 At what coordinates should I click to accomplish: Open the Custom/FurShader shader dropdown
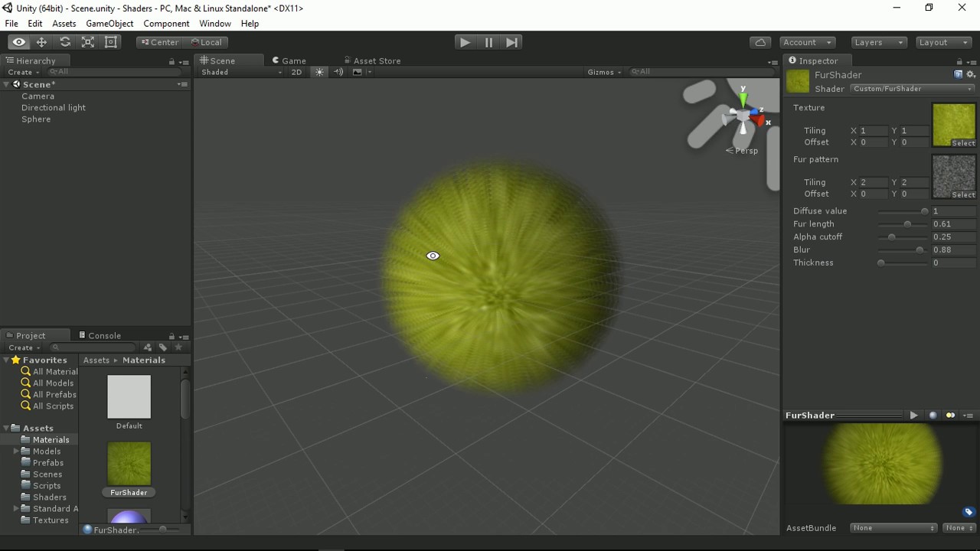913,89
